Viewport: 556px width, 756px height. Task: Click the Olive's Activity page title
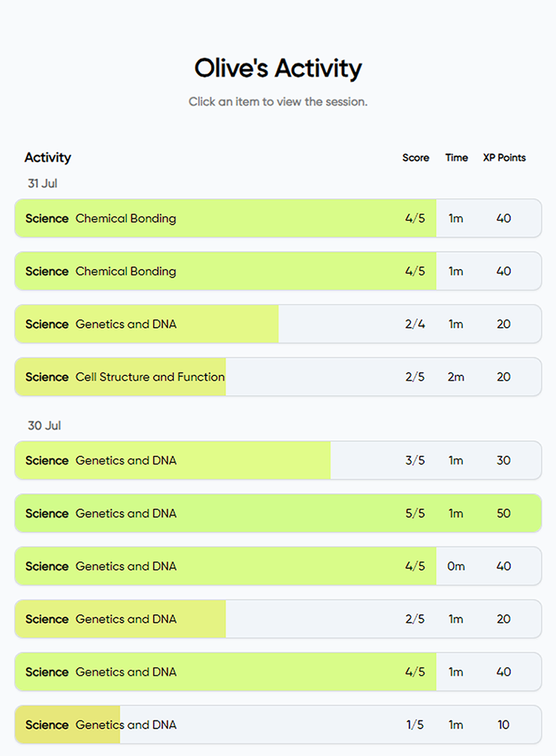click(x=278, y=68)
